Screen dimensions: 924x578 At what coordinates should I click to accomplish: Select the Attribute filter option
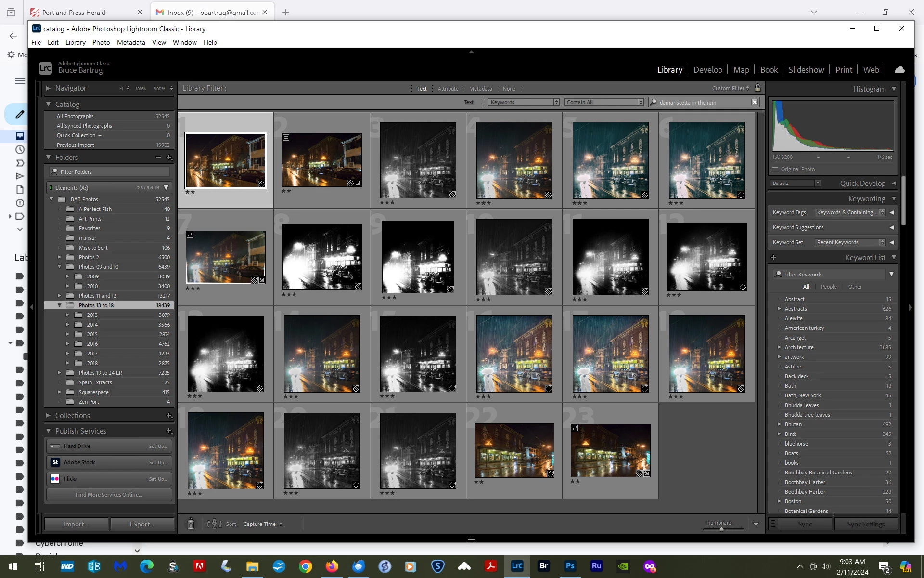click(x=448, y=89)
